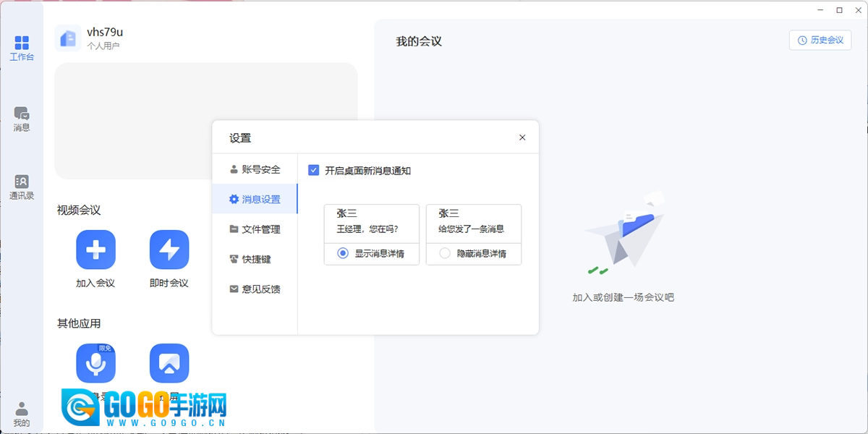Click the 即时会议 lightning icon
Image resolution: width=868 pixels, height=434 pixels.
pos(169,250)
